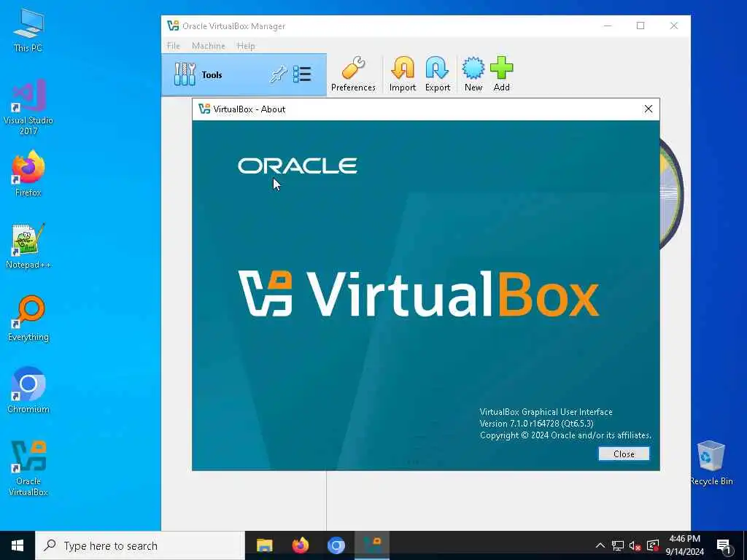Click 'VirtualBox Graphical User Interface' text

(x=546, y=412)
